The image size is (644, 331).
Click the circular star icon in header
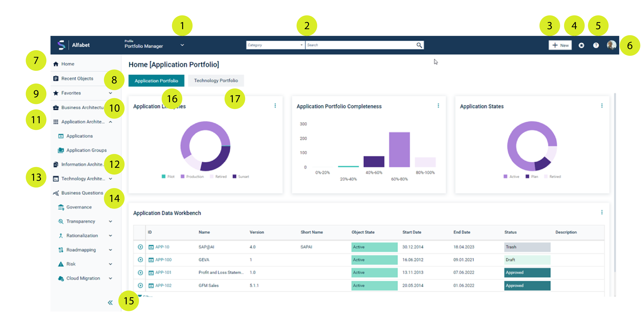coord(581,45)
